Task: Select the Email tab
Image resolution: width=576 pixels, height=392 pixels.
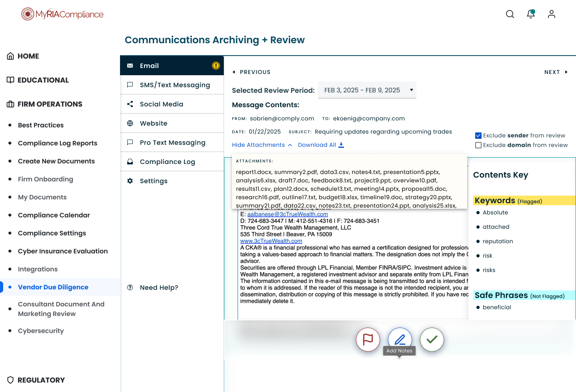Action: point(172,66)
